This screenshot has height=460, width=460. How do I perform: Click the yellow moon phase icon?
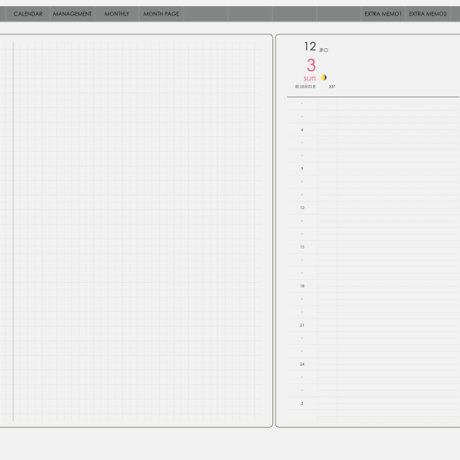click(x=324, y=78)
